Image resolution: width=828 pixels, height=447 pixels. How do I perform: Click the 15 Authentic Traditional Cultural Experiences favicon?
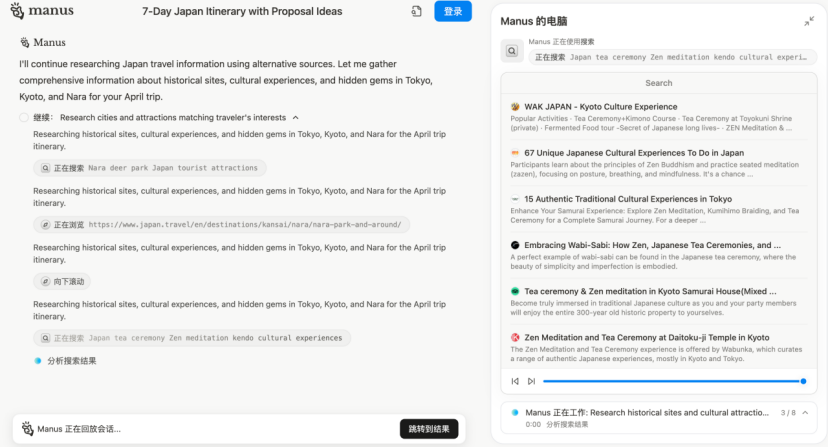coord(515,199)
